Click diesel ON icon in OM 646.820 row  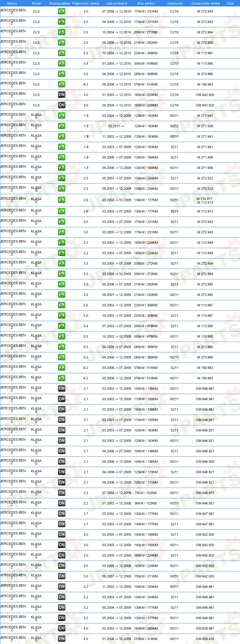tap(62, 462)
